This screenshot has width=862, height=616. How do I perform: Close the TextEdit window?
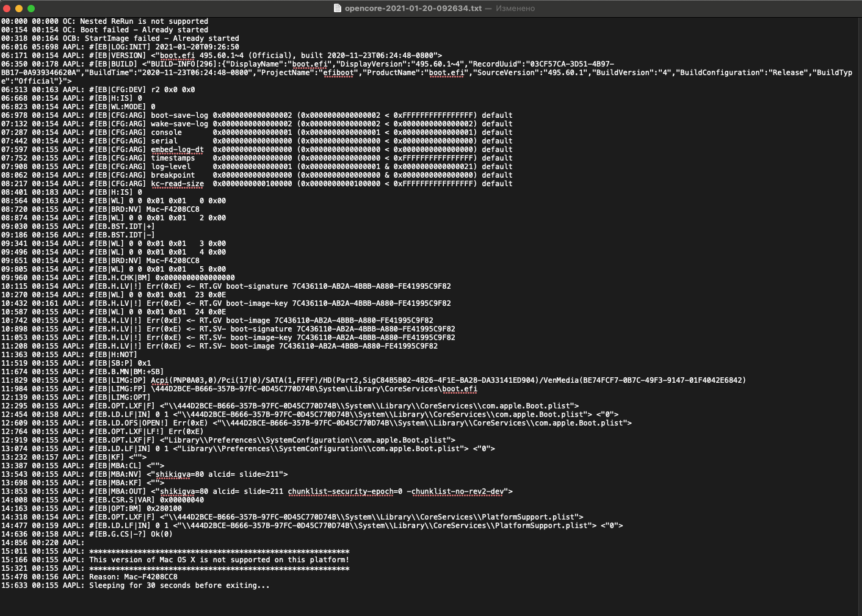point(7,9)
